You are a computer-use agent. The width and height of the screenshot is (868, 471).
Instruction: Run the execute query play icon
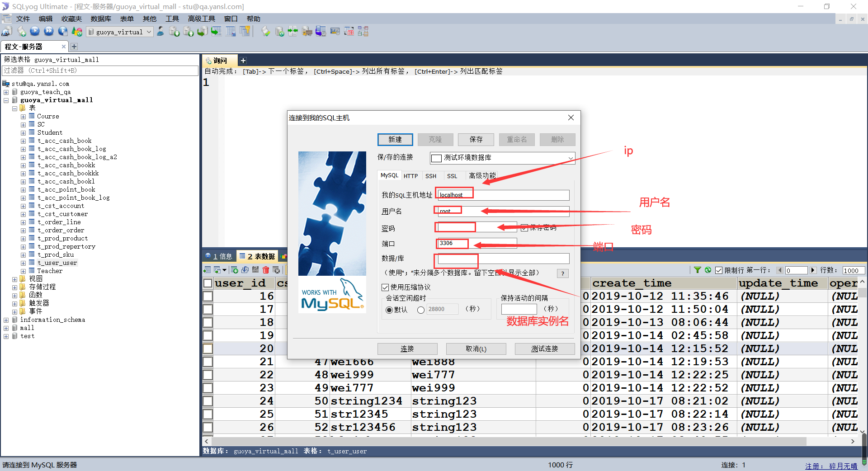pos(35,32)
